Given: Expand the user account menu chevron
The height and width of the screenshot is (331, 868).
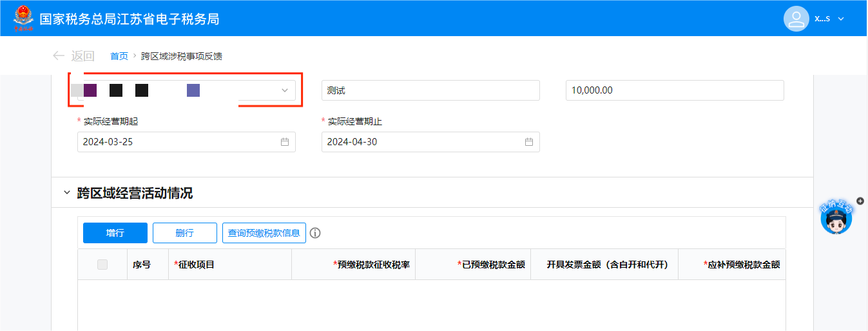Looking at the screenshot, I should pos(840,19).
